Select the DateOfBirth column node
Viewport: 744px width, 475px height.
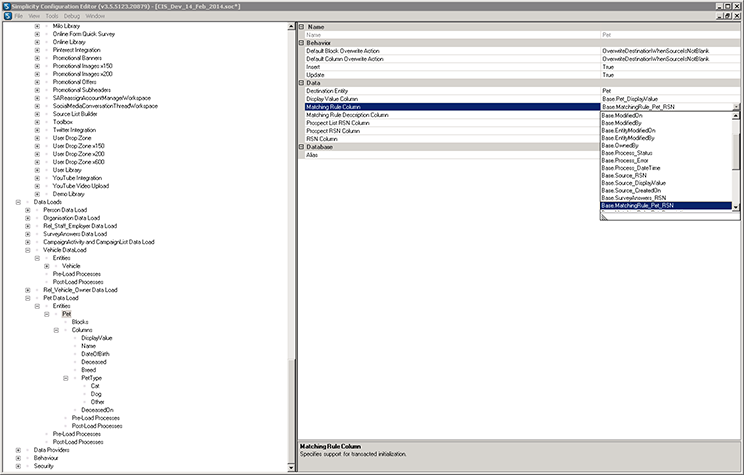point(95,354)
